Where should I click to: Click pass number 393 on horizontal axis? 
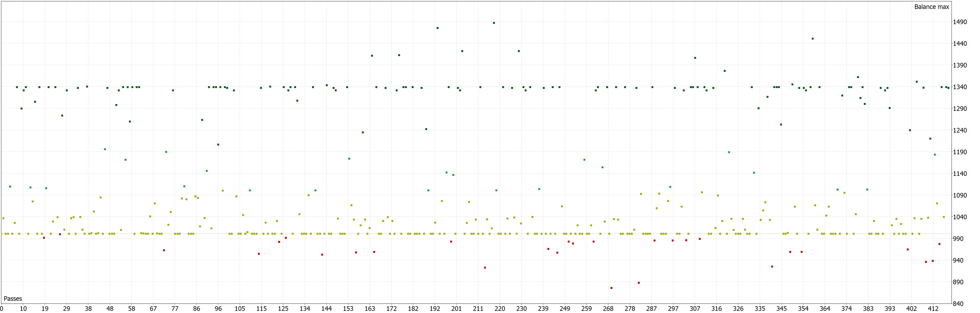890,309
